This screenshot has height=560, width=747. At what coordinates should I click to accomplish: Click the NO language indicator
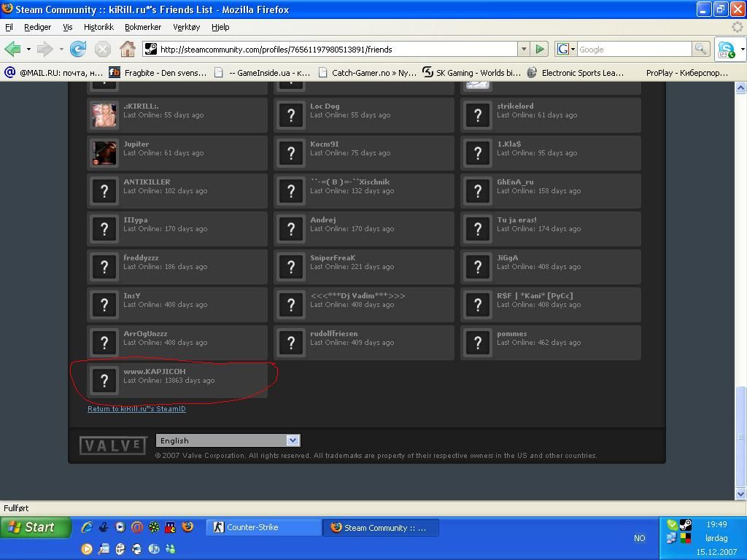click(x=639, y=538)
